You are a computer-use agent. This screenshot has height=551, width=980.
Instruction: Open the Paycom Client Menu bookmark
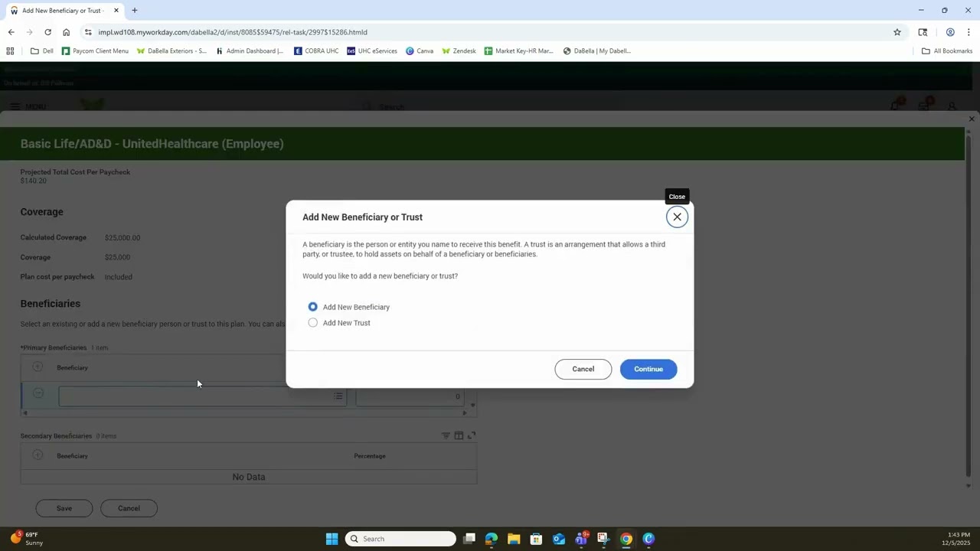[x=95, y=51]
